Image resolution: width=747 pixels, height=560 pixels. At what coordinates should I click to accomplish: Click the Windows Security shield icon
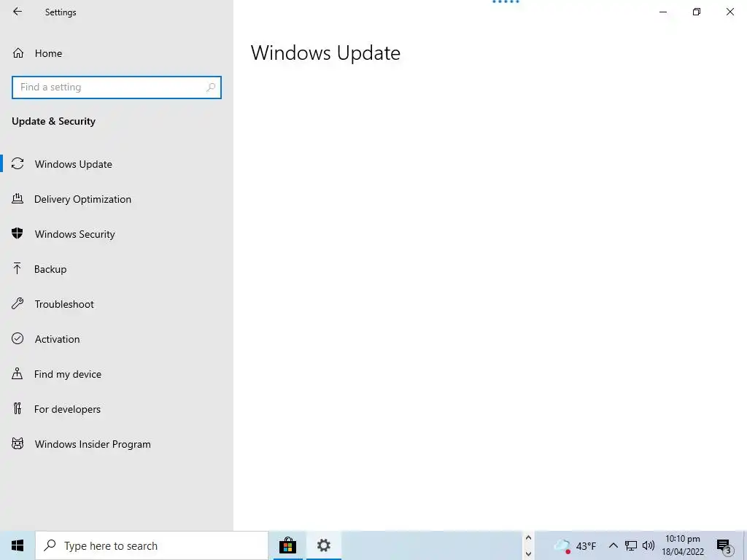(18, 233)
